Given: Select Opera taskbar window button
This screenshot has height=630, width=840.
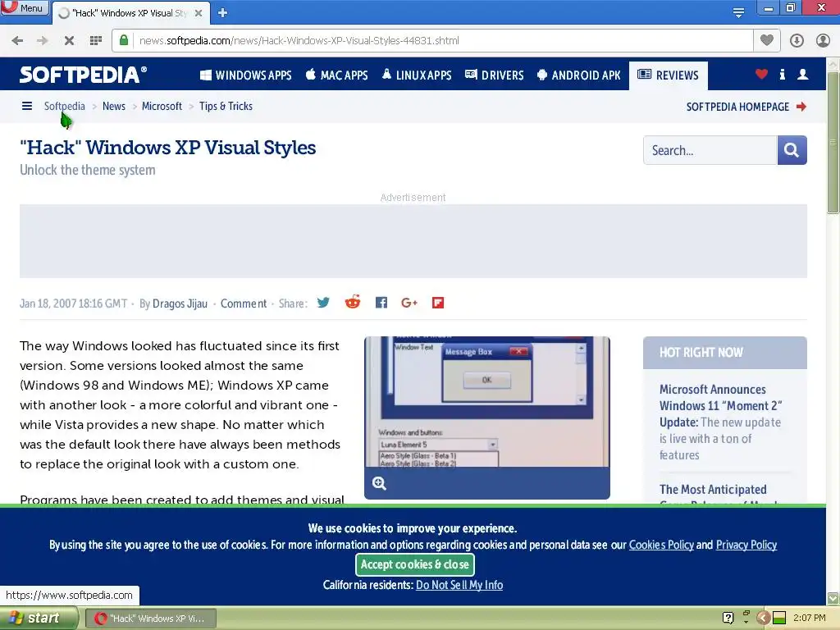Looking at the screenshot, I should 152,619.
